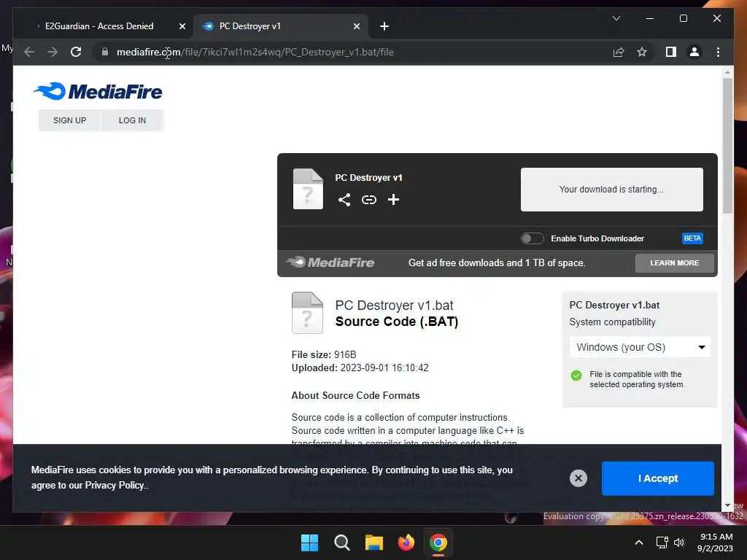Launch Firefox from the taskbar
The height and width of the screenshot is (560, 747).
406,542
